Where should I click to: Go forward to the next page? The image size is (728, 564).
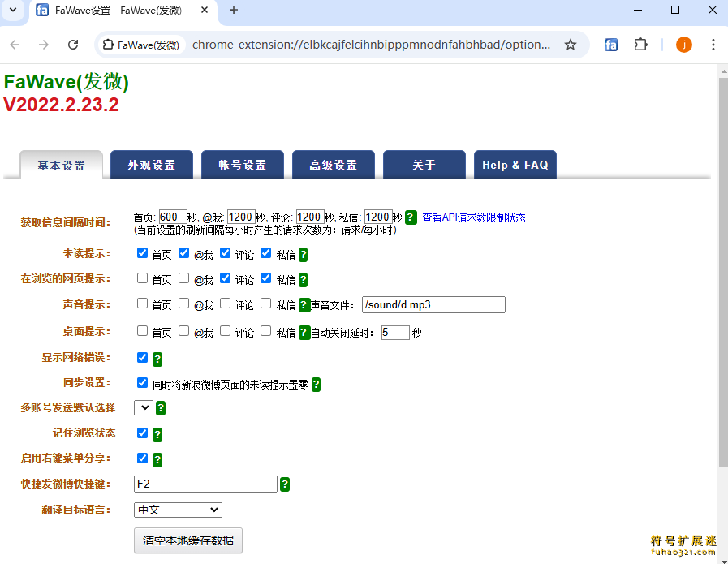pyautogui.click(x=44, y=45)
